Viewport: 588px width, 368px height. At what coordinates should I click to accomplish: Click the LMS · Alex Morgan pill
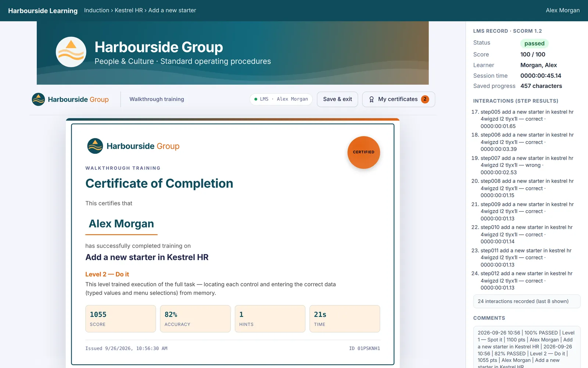coord(281,99)
